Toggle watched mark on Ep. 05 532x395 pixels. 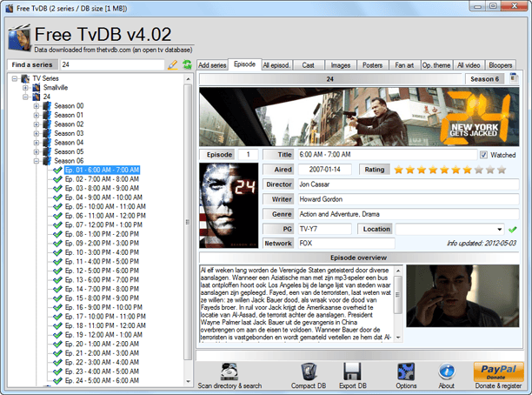57,206
